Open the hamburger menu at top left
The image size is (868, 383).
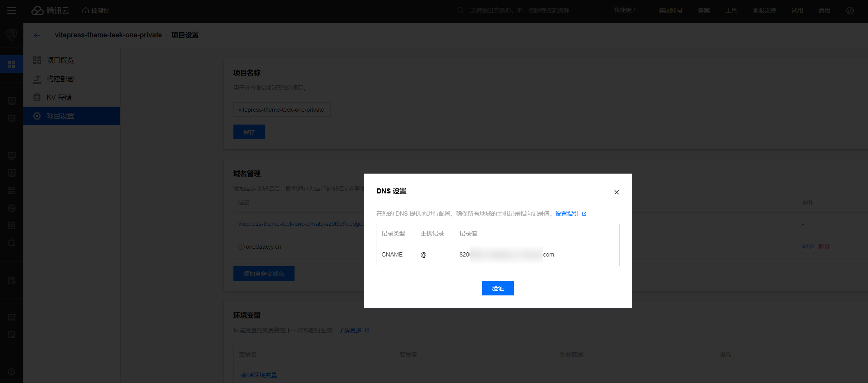click(x=12, y=11)
